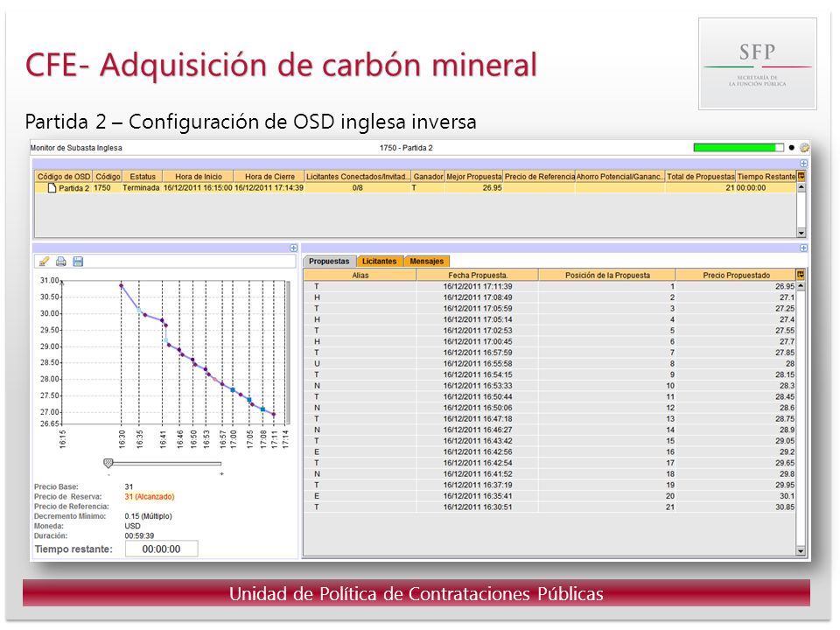Select proposal row dated 16/12/2011 16:43:42
The image size is (840, 630).
pos(549,441)
